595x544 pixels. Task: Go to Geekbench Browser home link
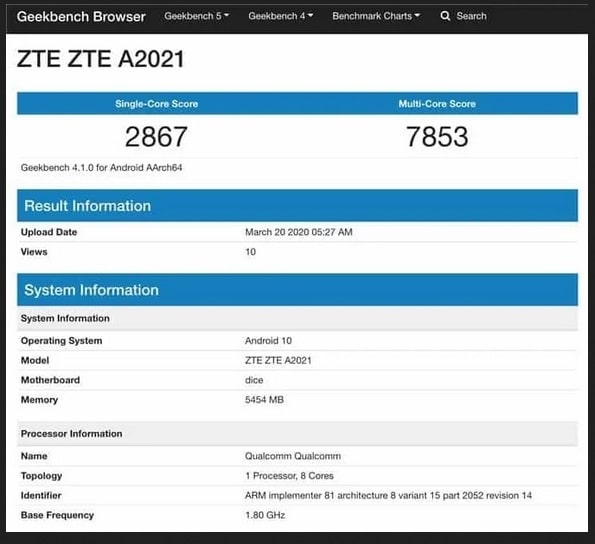81,16
